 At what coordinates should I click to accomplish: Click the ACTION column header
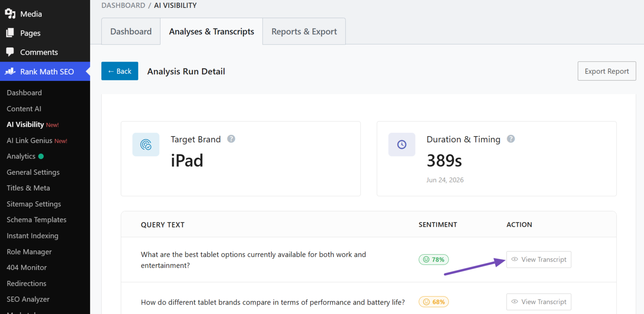coord(519,225)
